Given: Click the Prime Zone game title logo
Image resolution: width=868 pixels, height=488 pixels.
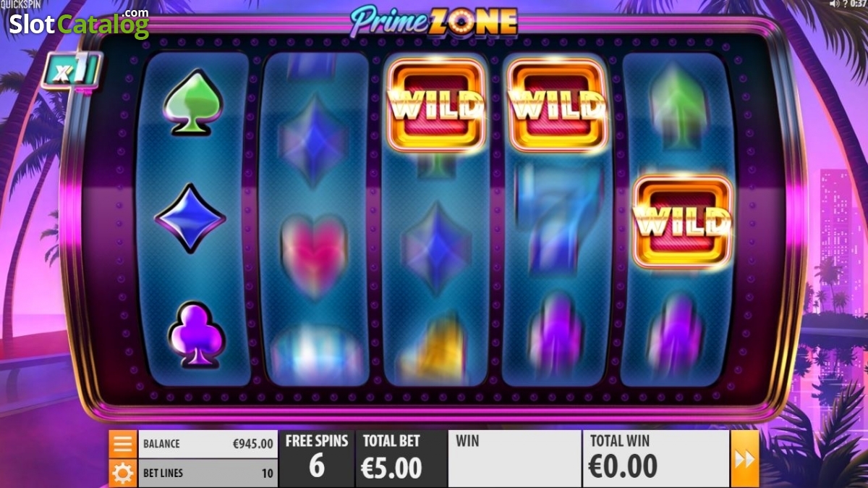Looking at the screenshot, I should point(434,22).
